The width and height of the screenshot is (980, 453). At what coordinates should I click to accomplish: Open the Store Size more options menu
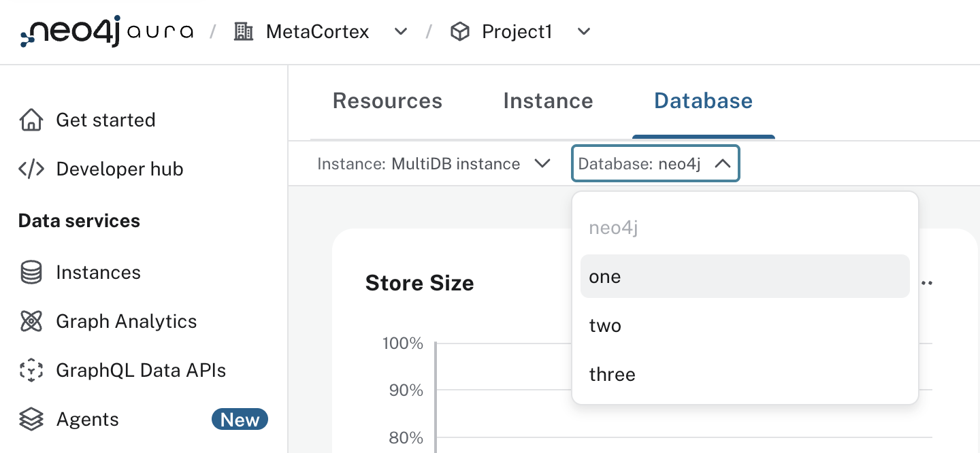pyautogui.click(x=926, y=283)
